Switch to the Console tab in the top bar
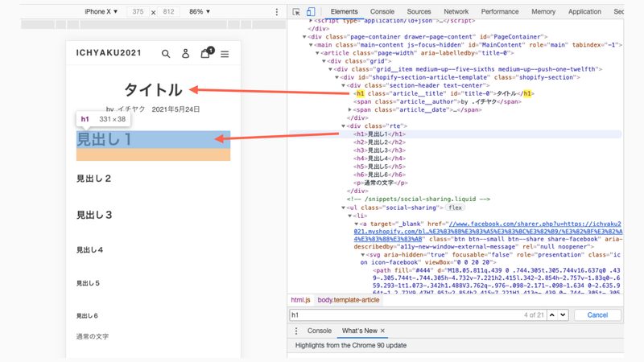This screenshot has width=644, height=362. click(x=382, y=11)
